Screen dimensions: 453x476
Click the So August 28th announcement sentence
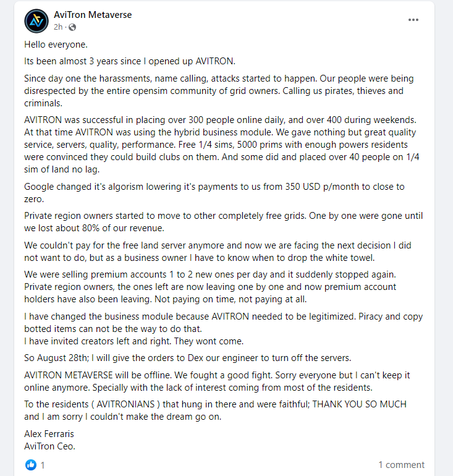[187, 358]
